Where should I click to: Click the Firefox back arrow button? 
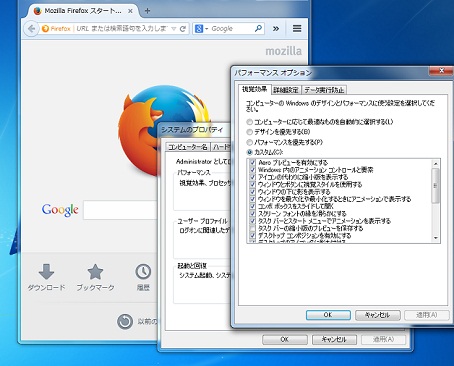[31, 29]
